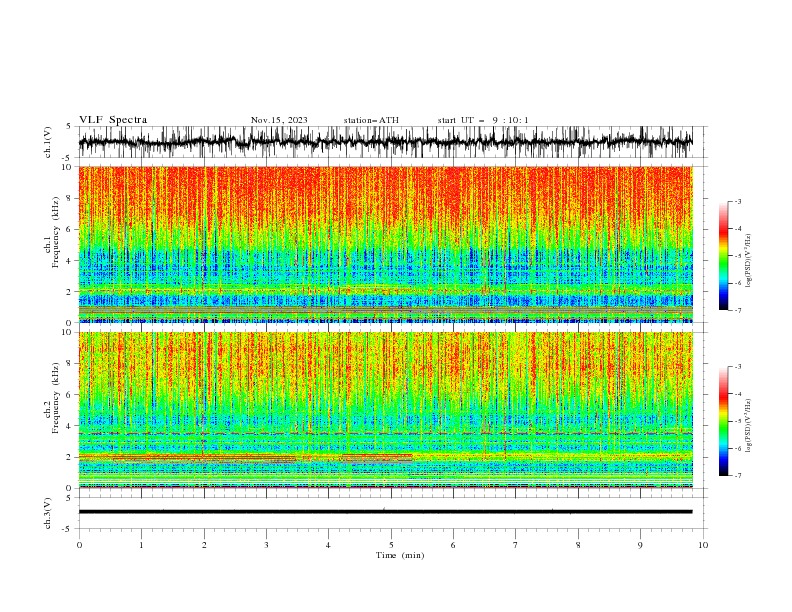Click the ch.2 color bar "log(PSD)(V²/Hz)" label
Image resolution: width=792 pixels, height=612 pixels.
(749, 426)
